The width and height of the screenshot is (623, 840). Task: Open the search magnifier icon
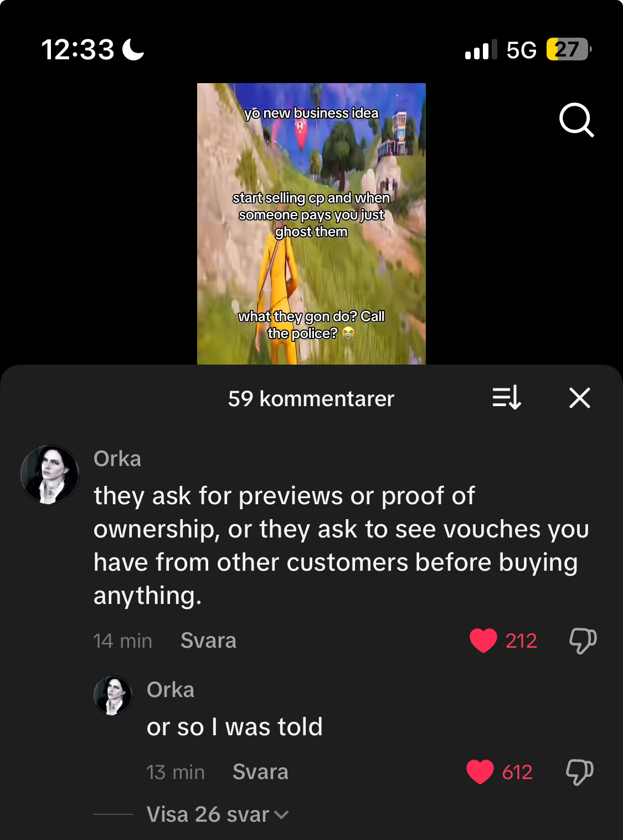click(576, 120)
